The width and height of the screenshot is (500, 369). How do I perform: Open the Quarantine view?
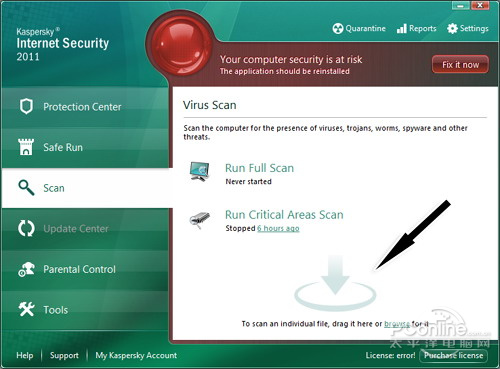tap(359, 29)
